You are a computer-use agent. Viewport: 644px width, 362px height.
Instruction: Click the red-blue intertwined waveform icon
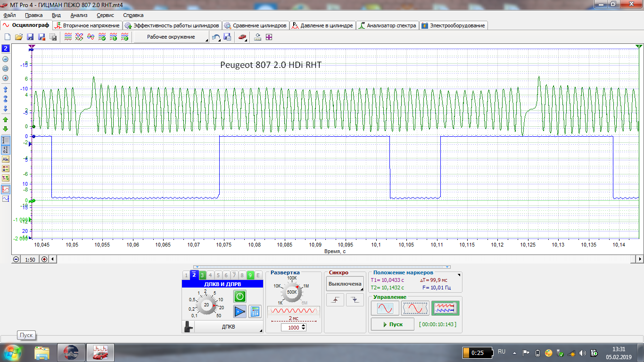click(x=91, y=37)
